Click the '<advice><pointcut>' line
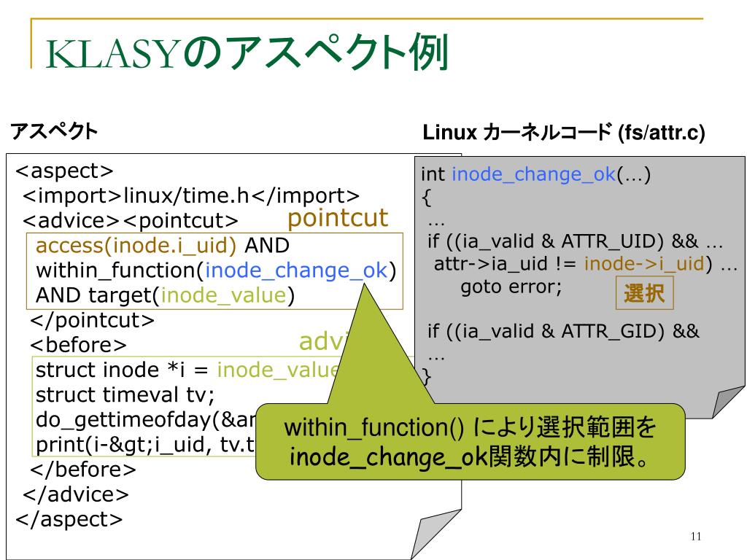747x560 pixels. tap(131, 220)
